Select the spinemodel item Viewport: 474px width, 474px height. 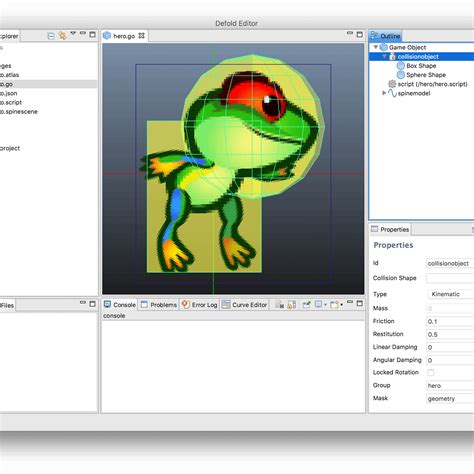tap(414, 93)
